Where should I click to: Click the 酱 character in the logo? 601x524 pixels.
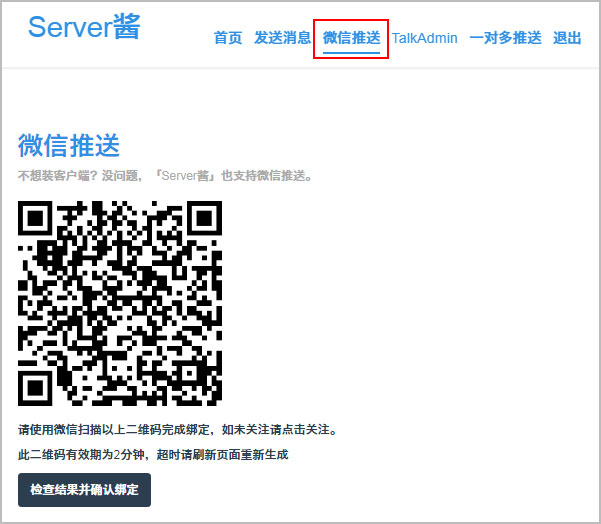[124, 27]
